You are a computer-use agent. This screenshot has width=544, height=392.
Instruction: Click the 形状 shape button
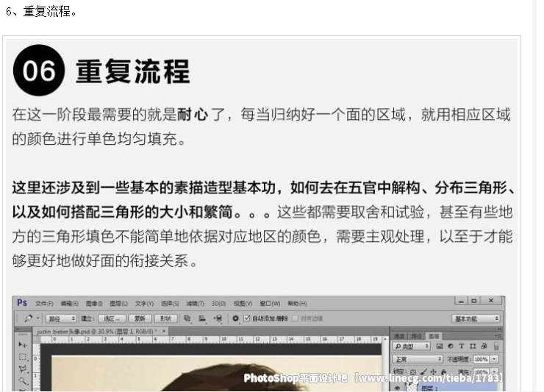pyautogui.click(x=166, y=318)
